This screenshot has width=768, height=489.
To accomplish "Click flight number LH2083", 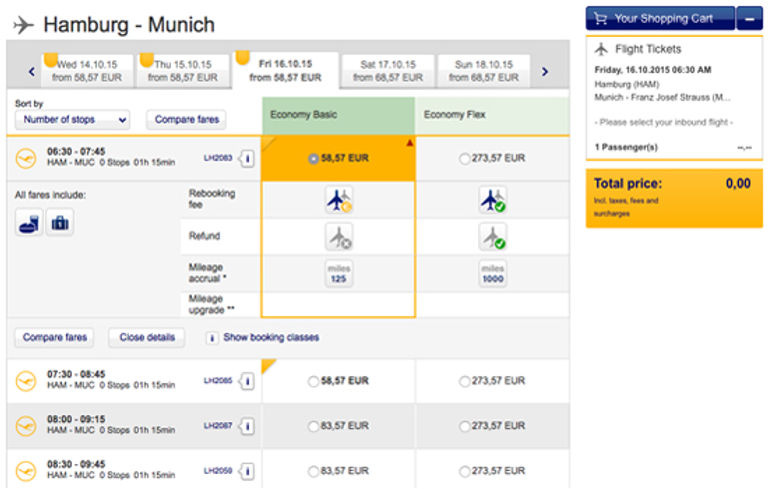I will (218, 158).
